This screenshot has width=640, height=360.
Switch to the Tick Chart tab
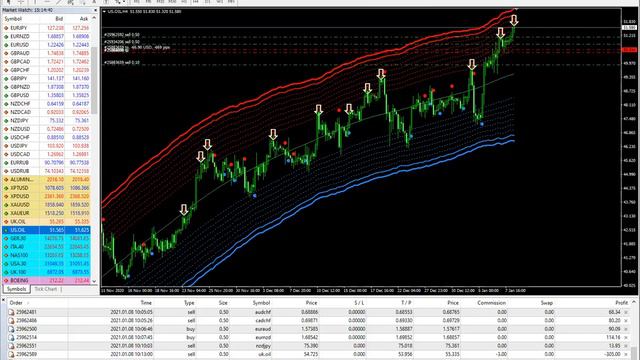click(x=46, y=289)
